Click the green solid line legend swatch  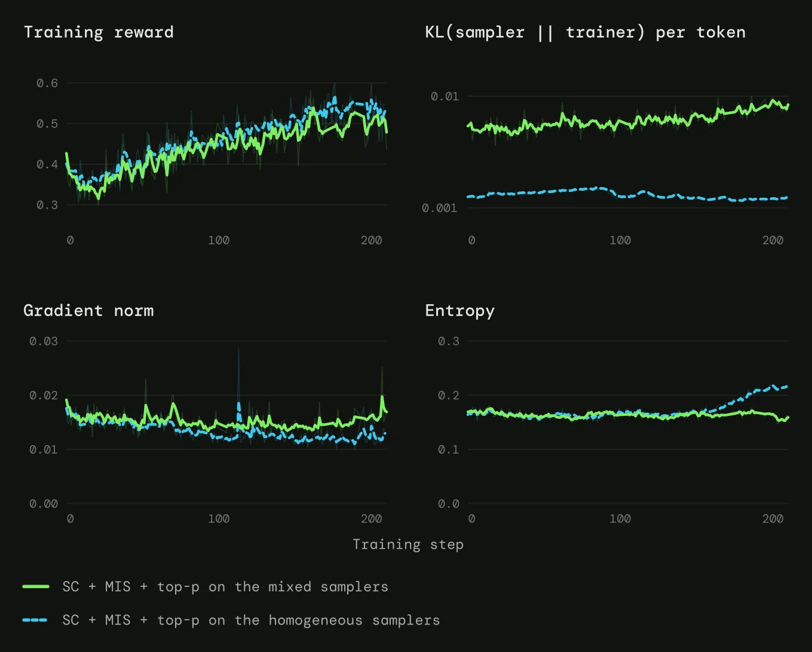tap(36, 587)
